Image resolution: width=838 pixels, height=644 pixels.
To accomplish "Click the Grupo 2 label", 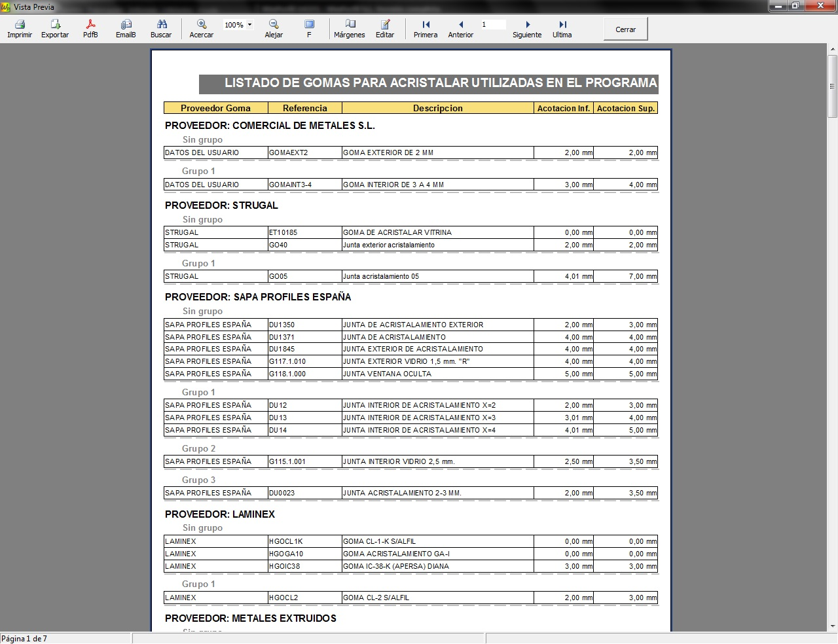I will 198,448.
